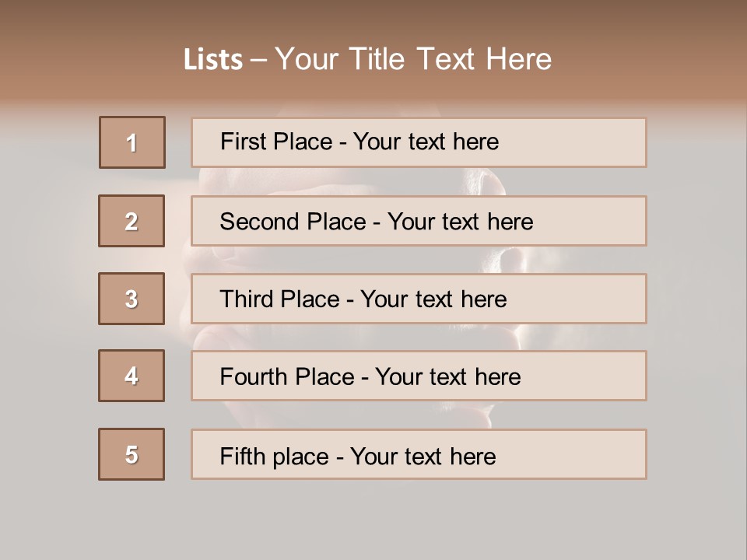The height and width of the screenshot is (560, 747).
Task: Click the number 3 box
Action: [132, 299]
